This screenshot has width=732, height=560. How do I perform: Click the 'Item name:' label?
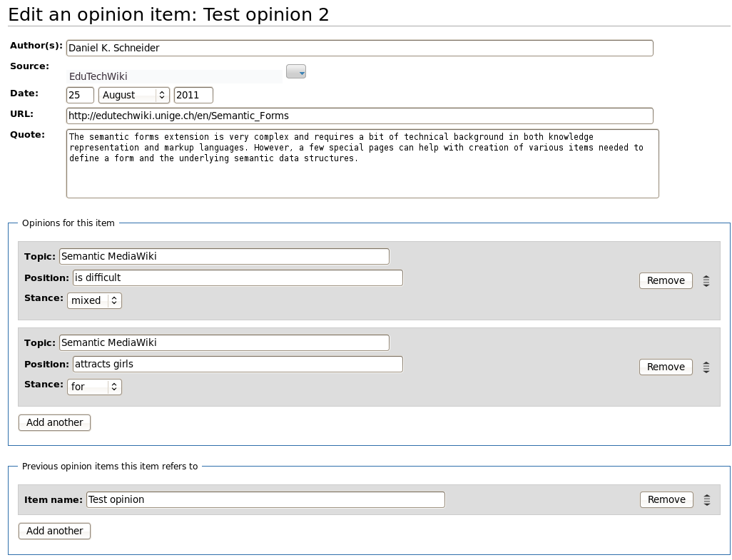[x=54, y=500]
